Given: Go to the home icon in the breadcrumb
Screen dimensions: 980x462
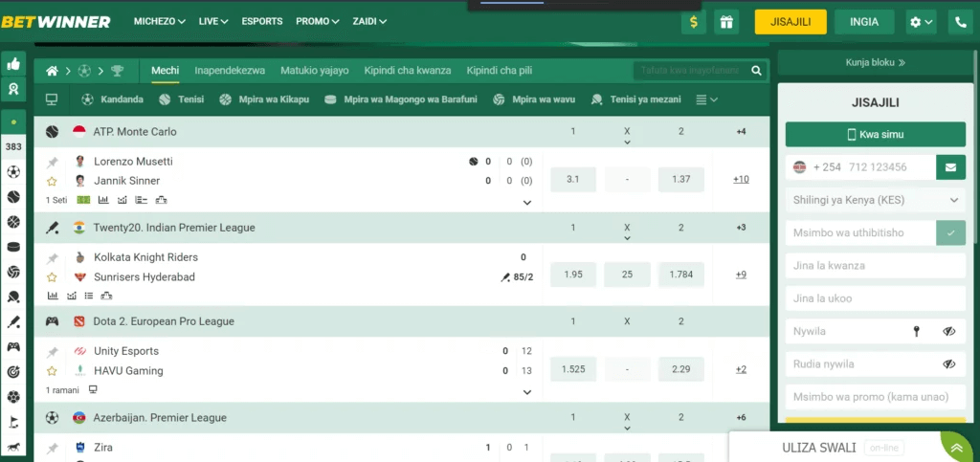Looking at the screenshot, I should click(x=53, y=71).
